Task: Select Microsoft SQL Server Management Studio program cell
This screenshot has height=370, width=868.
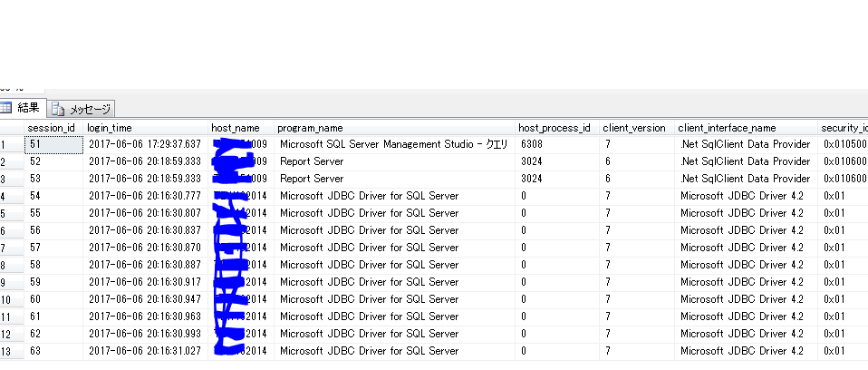Action: coord(395,144)
